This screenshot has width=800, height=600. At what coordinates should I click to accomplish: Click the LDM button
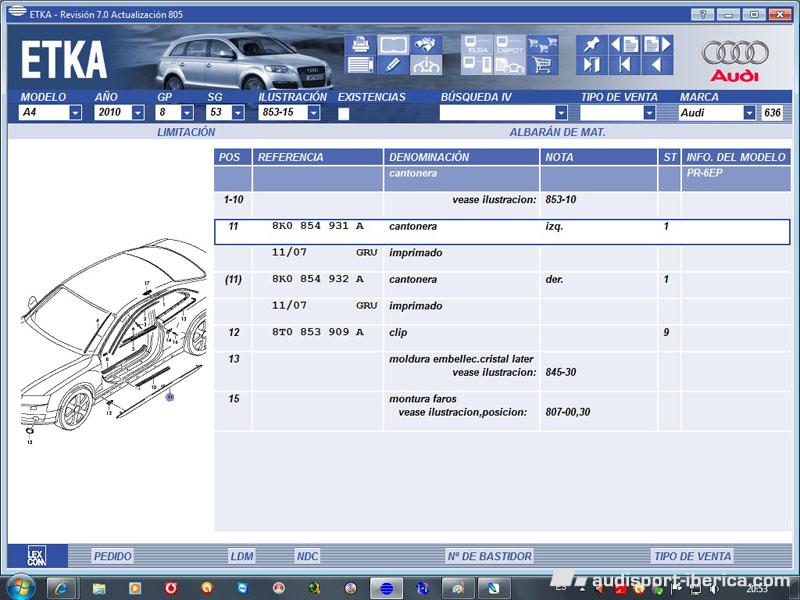[242, 556]
